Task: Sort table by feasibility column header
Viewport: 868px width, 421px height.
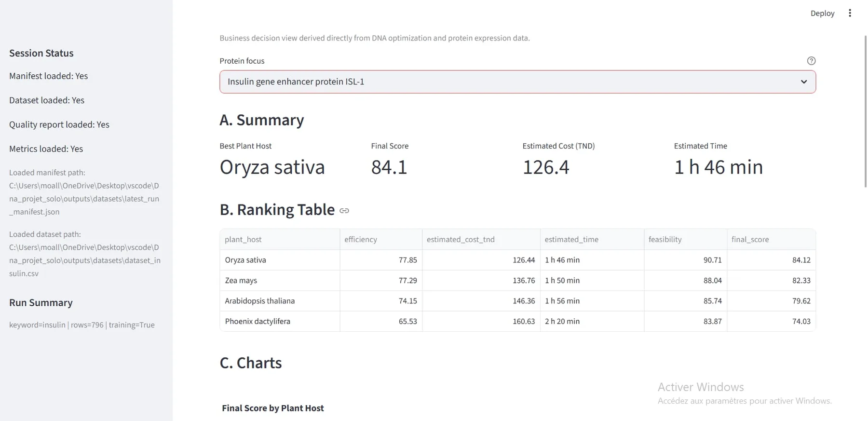Action: tap(686, 239)
